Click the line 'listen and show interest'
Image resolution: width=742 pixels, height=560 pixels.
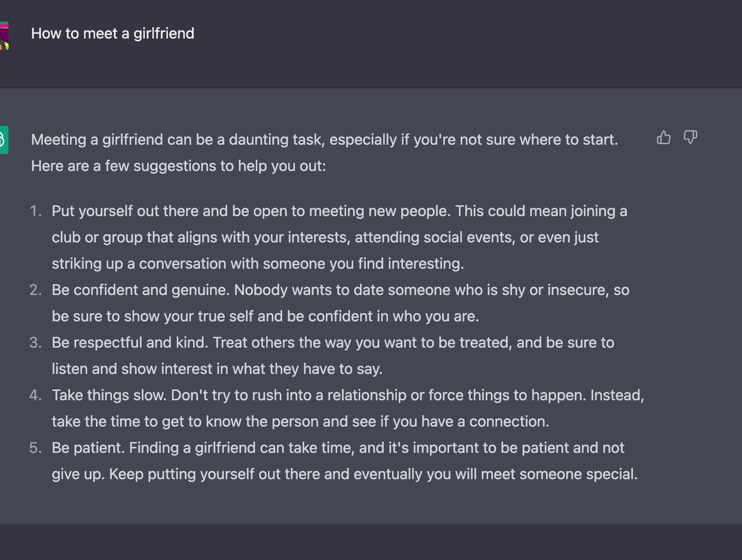[x=217, y=369]
